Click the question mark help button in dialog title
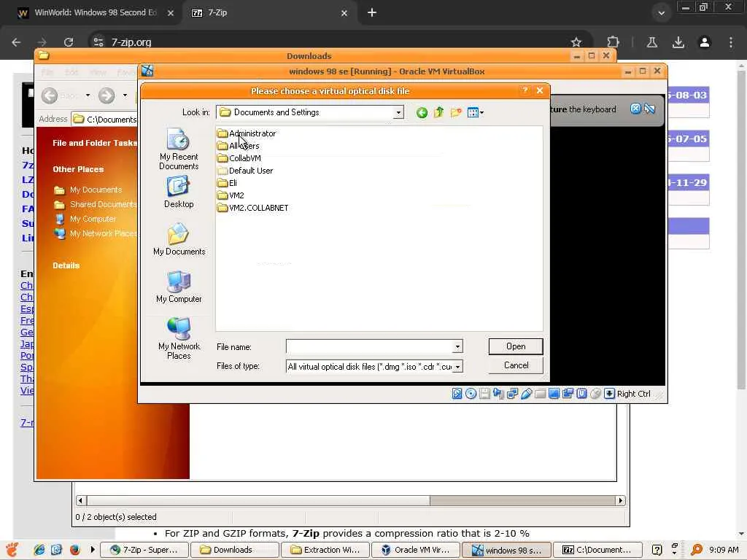 [525, 90]
